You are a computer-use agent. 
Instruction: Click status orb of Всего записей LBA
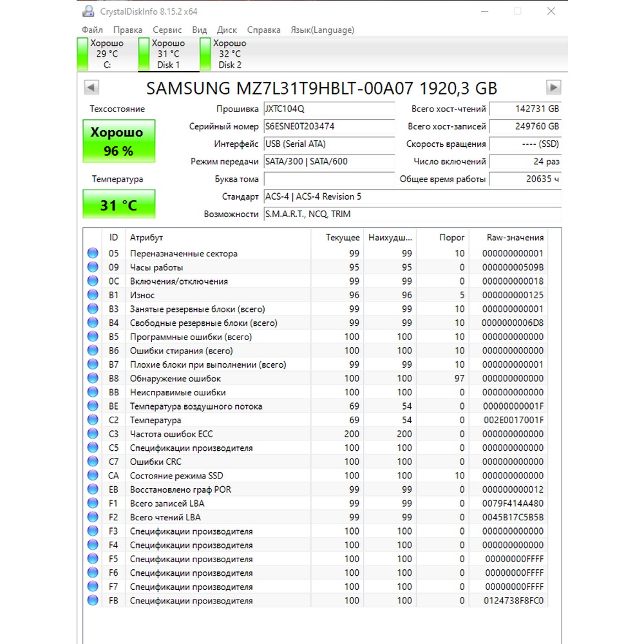(93, 503)
